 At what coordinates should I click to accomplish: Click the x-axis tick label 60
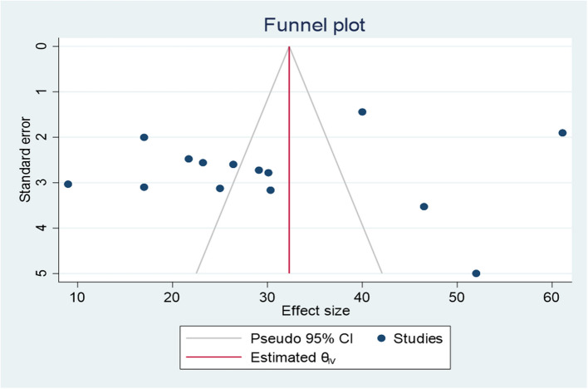[x=551, y=293]
